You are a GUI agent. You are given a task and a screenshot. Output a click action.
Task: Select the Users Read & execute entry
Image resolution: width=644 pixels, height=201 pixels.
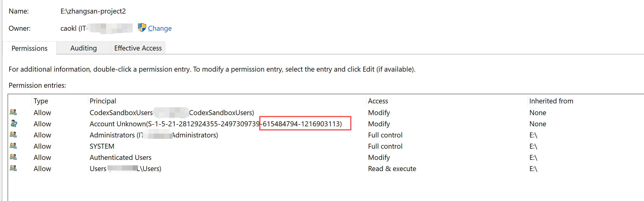pos(326,168)
